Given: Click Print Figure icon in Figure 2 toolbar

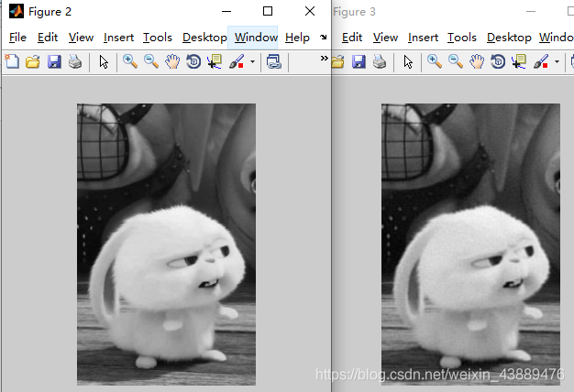Looking at the screenshot, I should coord(75,61).
